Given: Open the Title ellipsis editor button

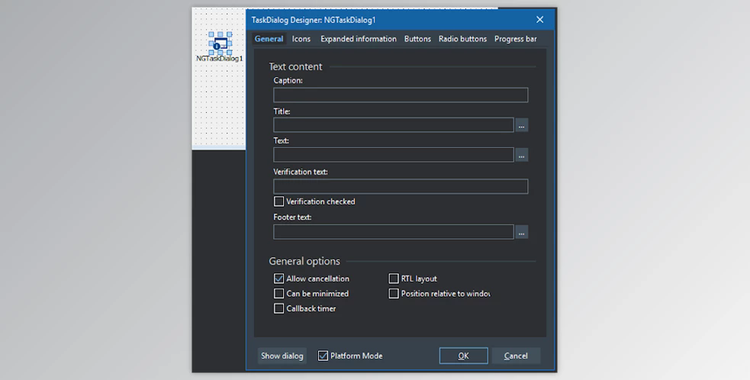Looking at the screenshot, I should tap(521, 125).
